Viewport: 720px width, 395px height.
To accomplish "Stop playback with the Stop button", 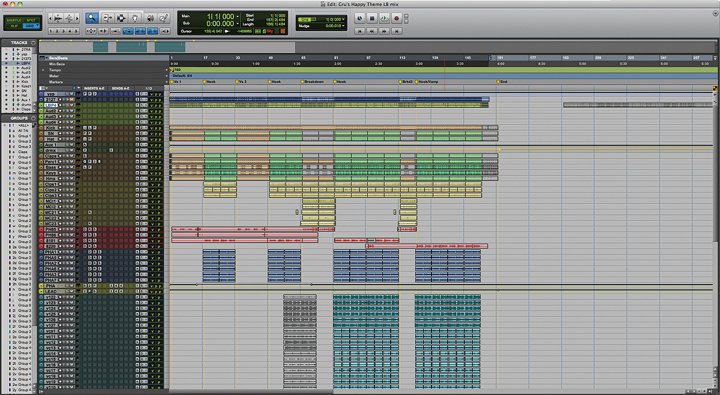I will click(372, 18).
